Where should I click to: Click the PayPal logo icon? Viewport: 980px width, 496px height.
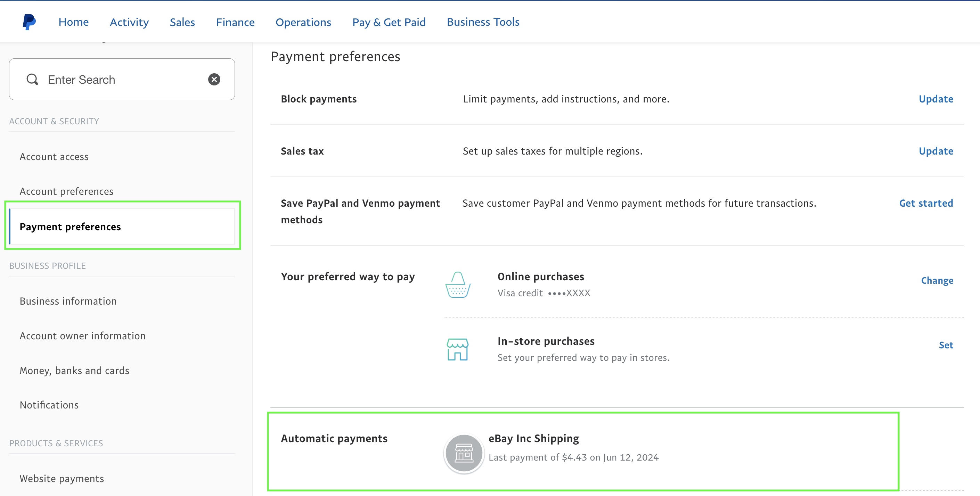(x=29, y=22)
